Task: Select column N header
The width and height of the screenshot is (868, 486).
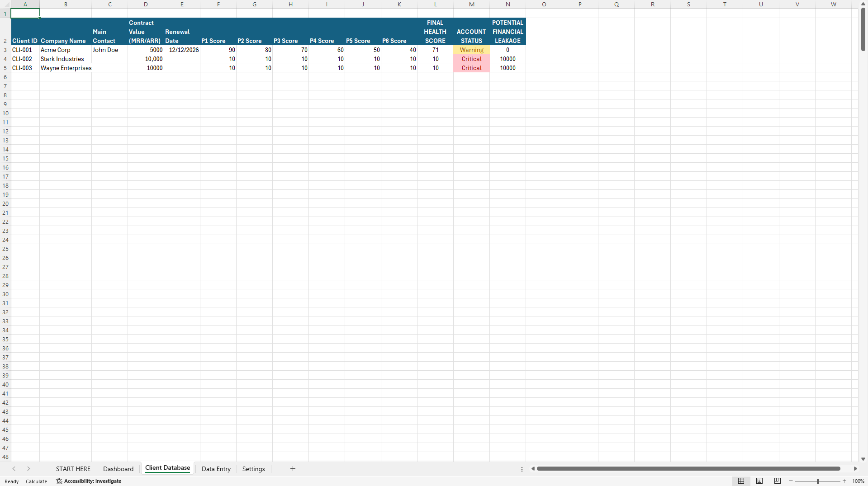Action: coord(508,5)
